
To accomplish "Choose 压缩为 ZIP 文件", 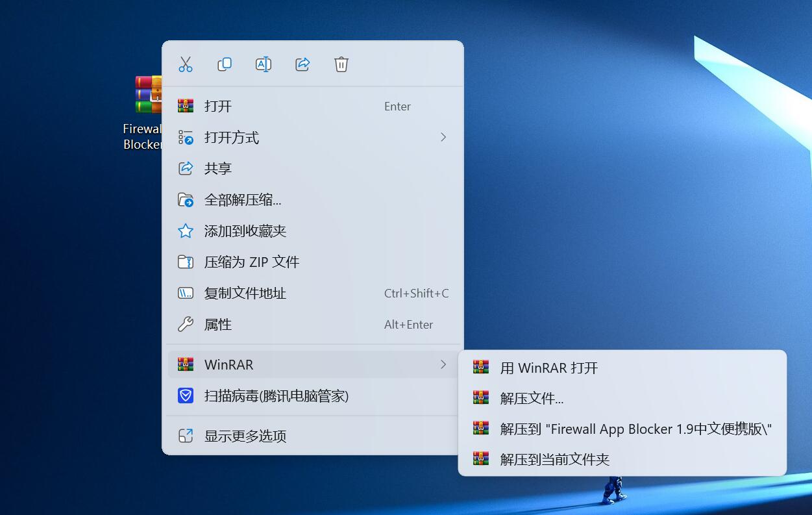I will [x=252, y=262].
